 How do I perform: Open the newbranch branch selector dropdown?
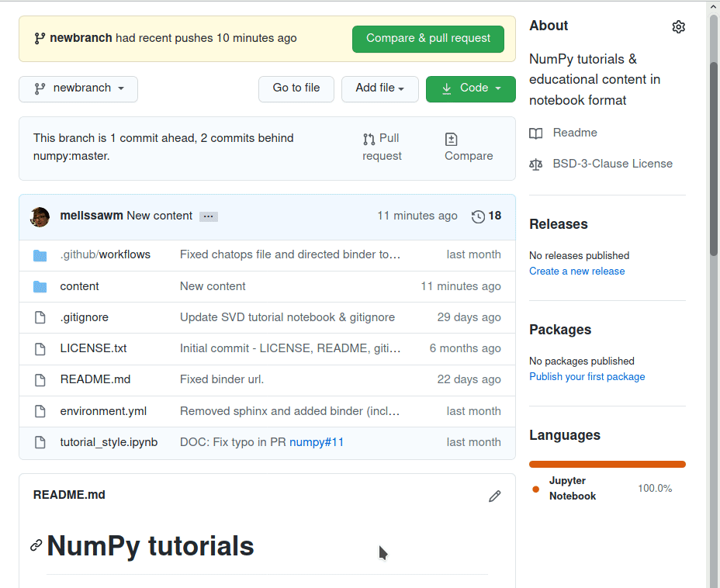(78, 88)
